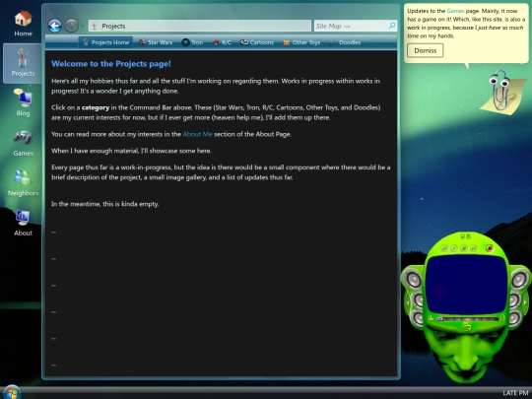532x399 pixels.
Task: Click the media player round orange button
Action: [x=490, y=248]
